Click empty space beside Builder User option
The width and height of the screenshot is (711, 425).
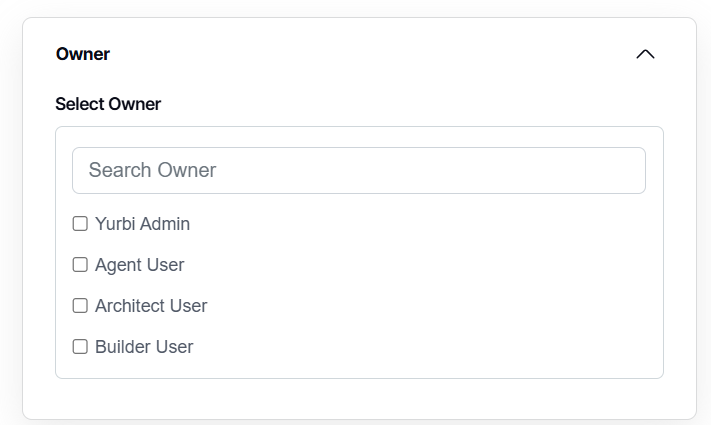420,347
